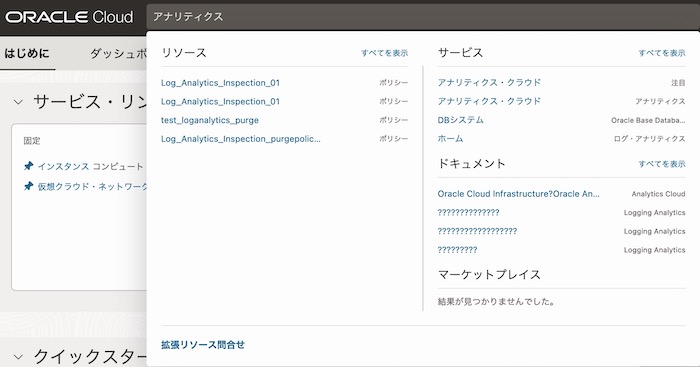Click the search field containing アナリティクス

tap(423, 17)
